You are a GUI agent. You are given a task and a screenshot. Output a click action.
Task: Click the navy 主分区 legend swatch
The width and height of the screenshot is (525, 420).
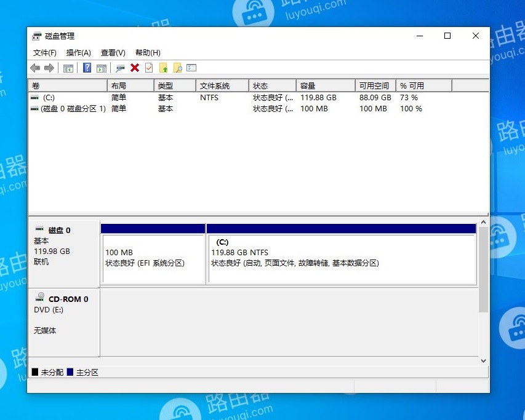click(x=70, y=372)
